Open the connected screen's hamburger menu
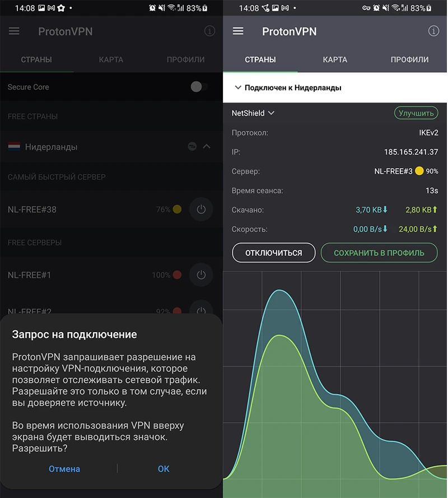 pos(238,31)
